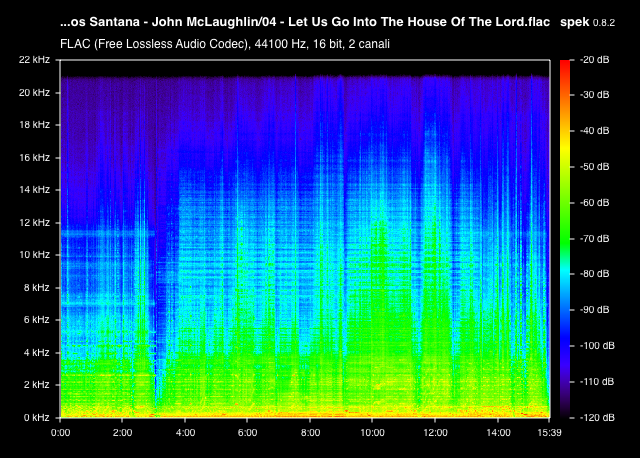Click the dB color gradient scale bar
The height and width of the screenshot is (458, 640).
pyautogui.click(x=565, y=239)
